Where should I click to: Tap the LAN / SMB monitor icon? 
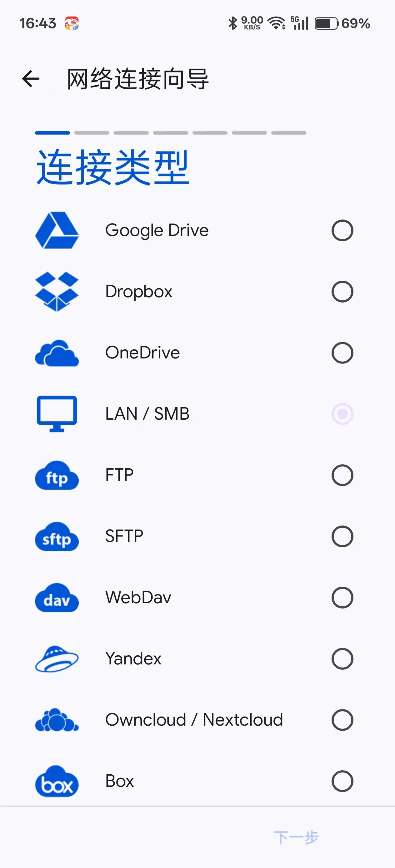(x=57, y=414)
